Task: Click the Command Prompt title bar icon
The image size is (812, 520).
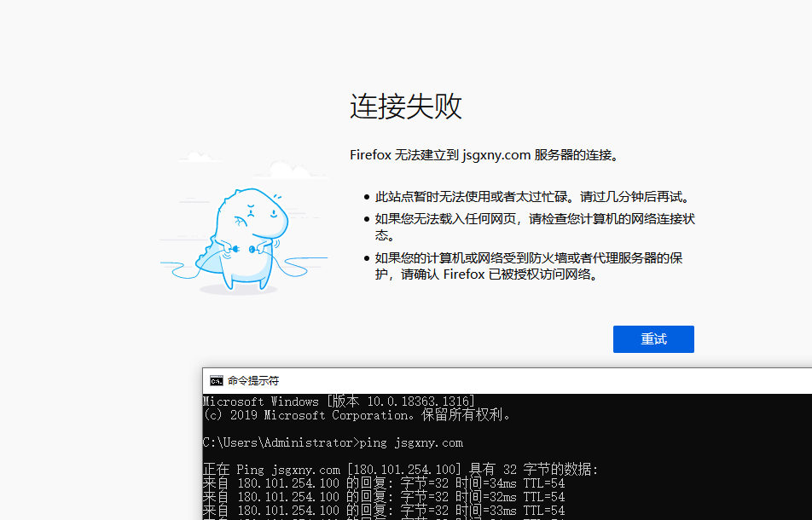Action: (217, 381)
